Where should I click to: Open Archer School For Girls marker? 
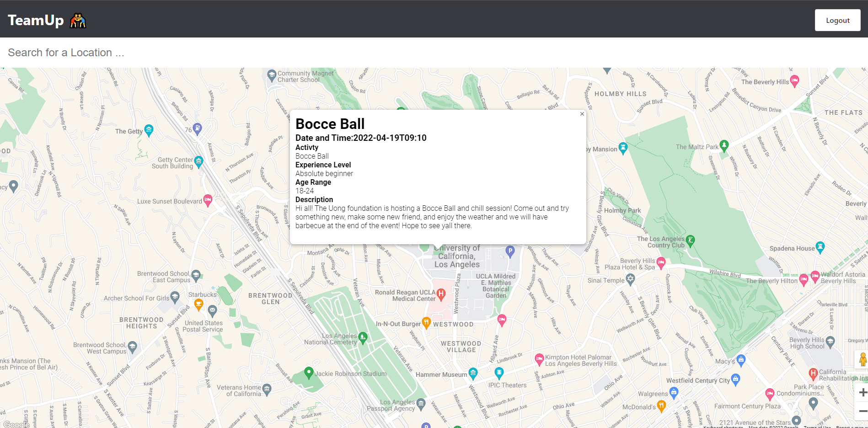(x=175, y=297)
